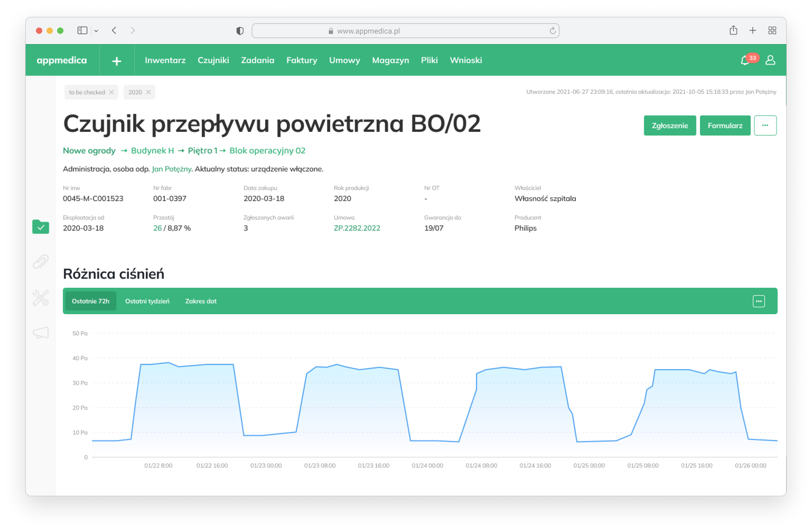Open the three-dot menu beside Formularz
Image resolution: width=812 pixels, height=530 pixels.
click(765, 126)
